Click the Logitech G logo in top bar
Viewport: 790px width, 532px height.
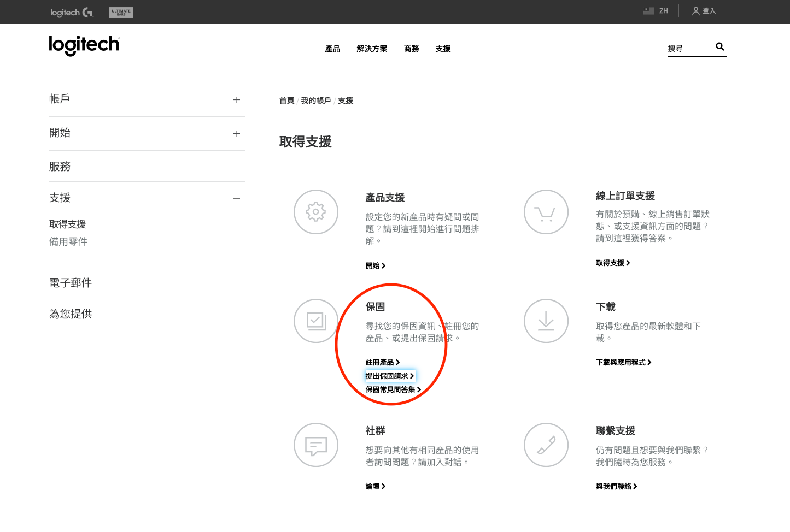click(x=72, y=12)
